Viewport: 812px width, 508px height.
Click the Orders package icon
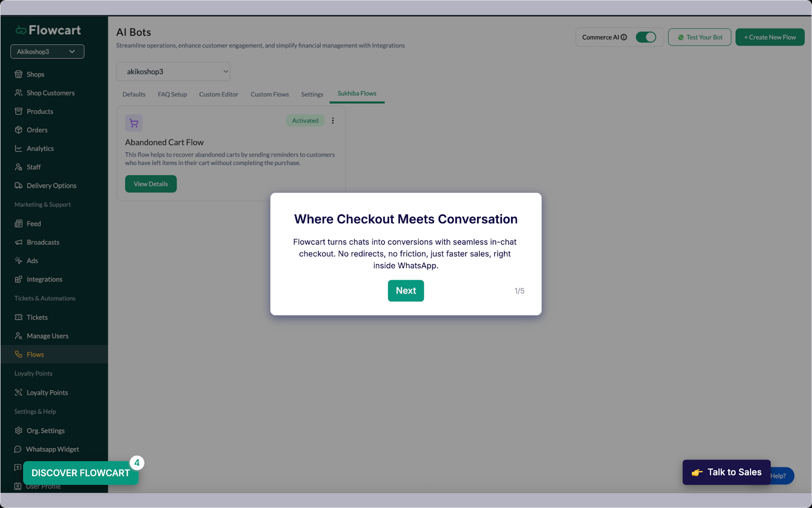[x=19, y=130]
